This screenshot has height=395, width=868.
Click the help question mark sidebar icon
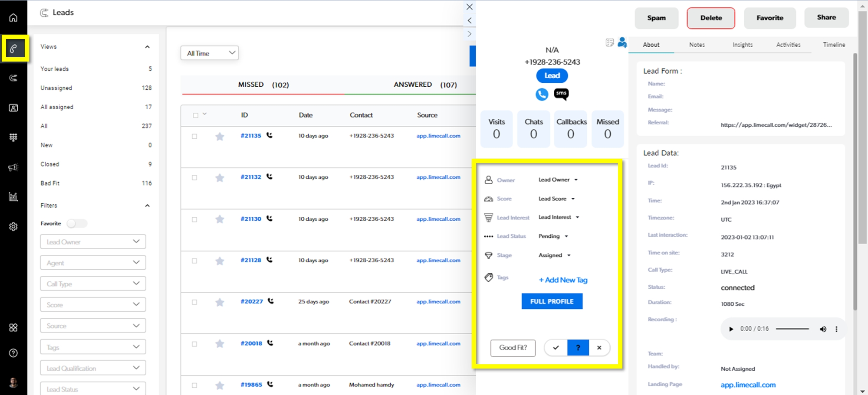[13, 353]
